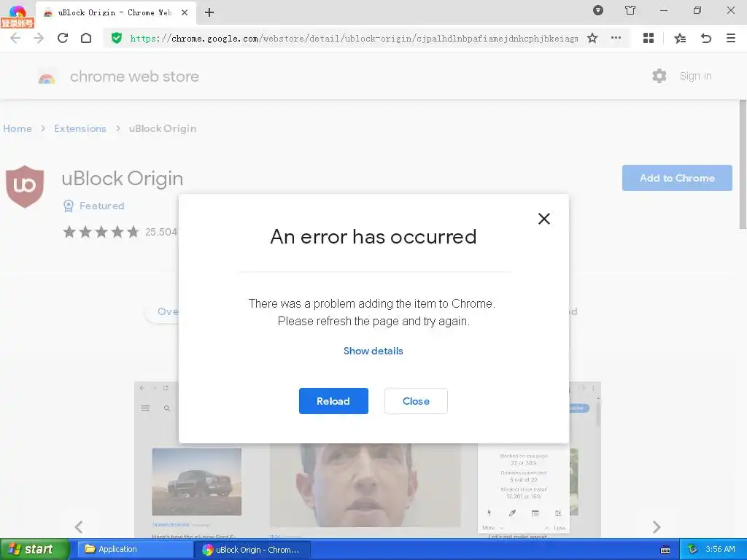The width and height of the screenshot is (747, 560).
Task: Click the uBlock Origin shield logo
Action: (x=25, y=186)
